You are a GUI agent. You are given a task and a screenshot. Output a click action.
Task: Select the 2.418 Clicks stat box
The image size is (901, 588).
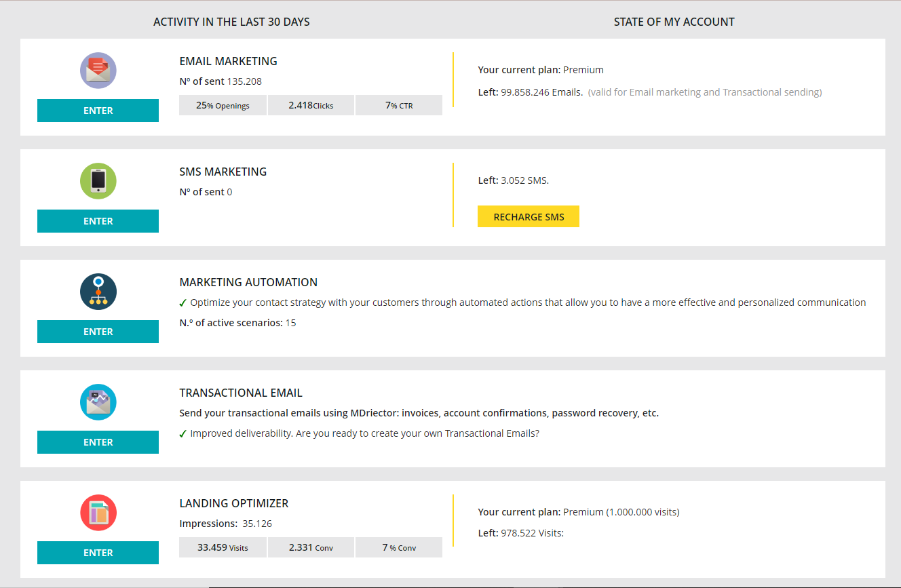click(x=311, y=105)
